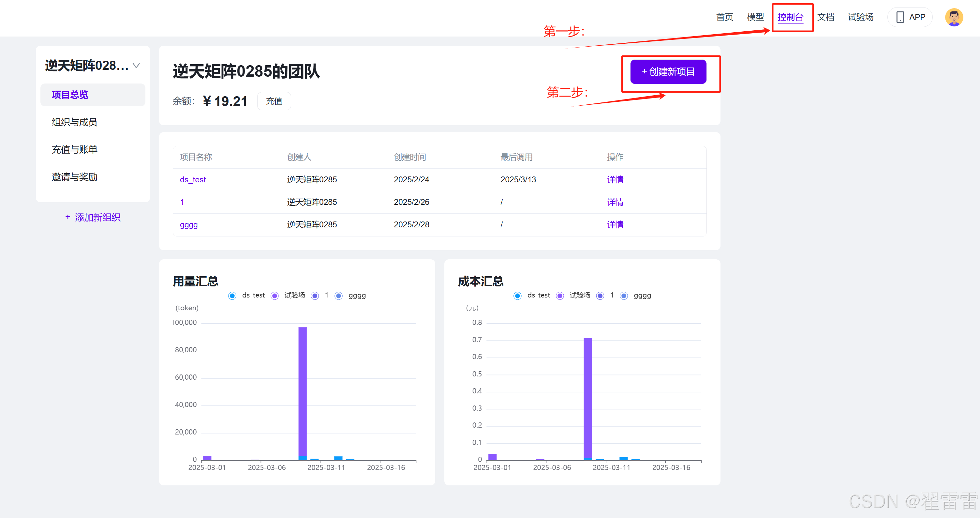Click the 2025/2/24 creation date cell
Viewport: 980px width, 518px height.
pyautogui.click(x=411, y=180)
